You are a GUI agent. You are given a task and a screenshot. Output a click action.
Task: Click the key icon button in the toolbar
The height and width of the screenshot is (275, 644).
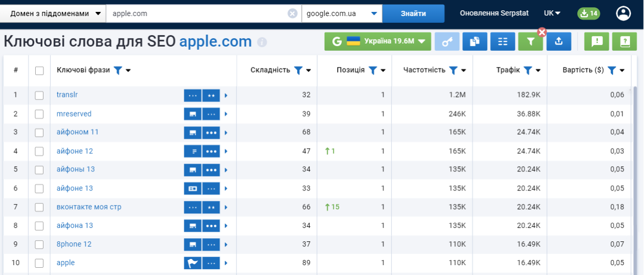(x=447, y=41)
